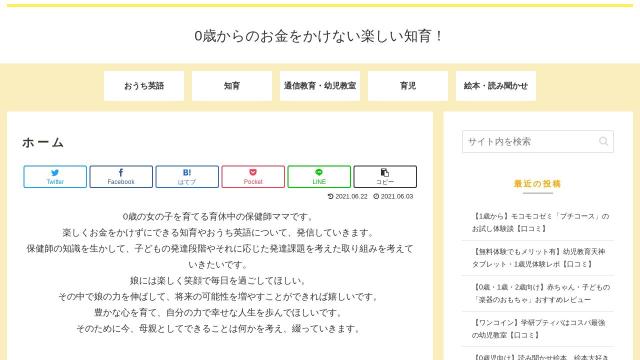Share the page on Twitter
This screenshot has width=640, height=360.
click(55, 177)
